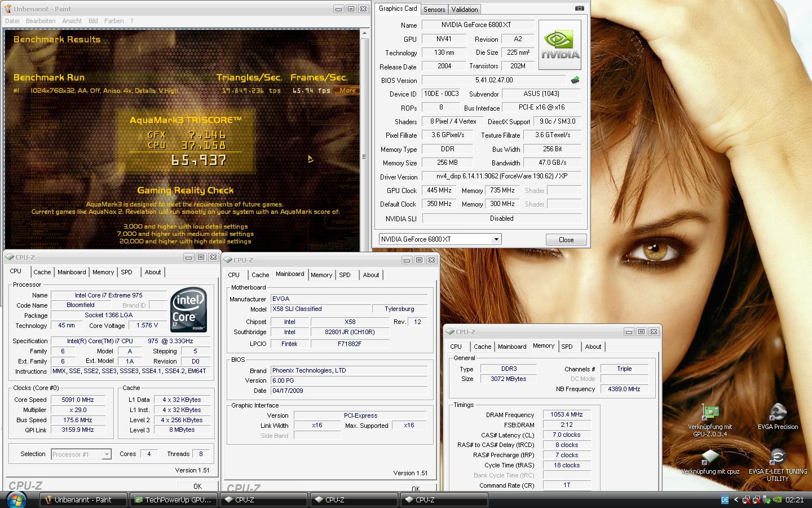Image resolution: width=812 pixels, height=508 pixels.
Task: Click the X58 SLI Classified model field
Action: (x=320, y=309)
